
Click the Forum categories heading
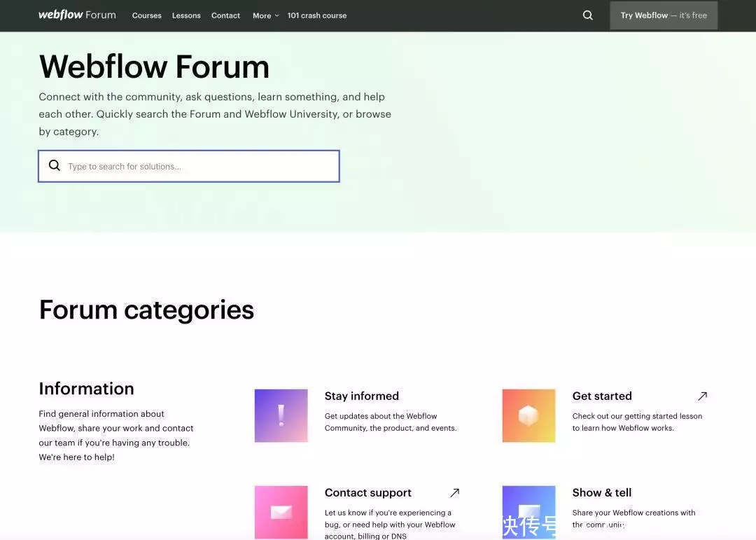click(146, 310)
